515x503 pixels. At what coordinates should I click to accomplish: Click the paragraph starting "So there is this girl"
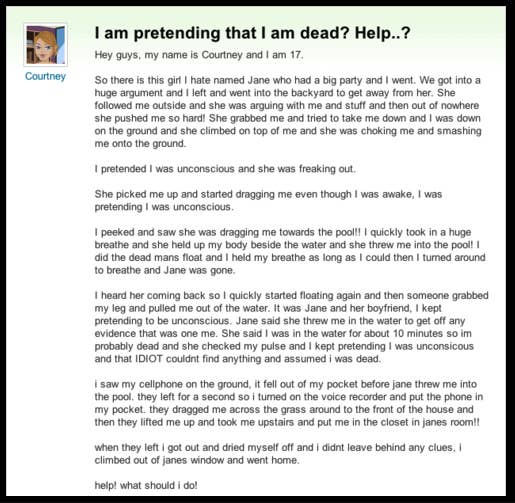(x=288, y=112)
